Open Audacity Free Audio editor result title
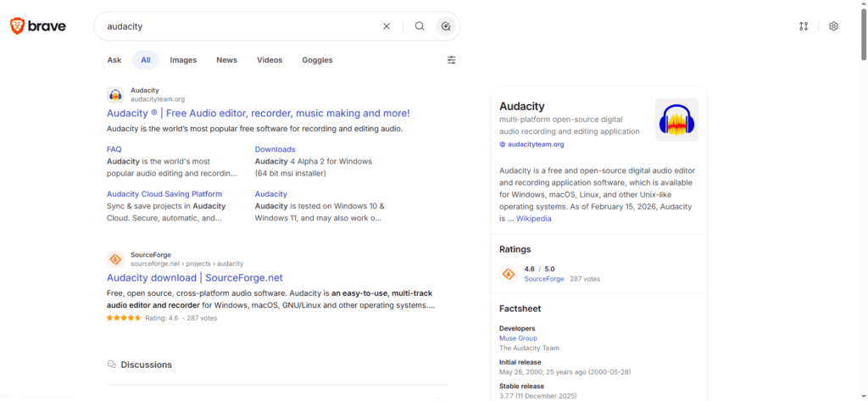The width and height of the screenshot is (868, 401). tap(258, 113)
